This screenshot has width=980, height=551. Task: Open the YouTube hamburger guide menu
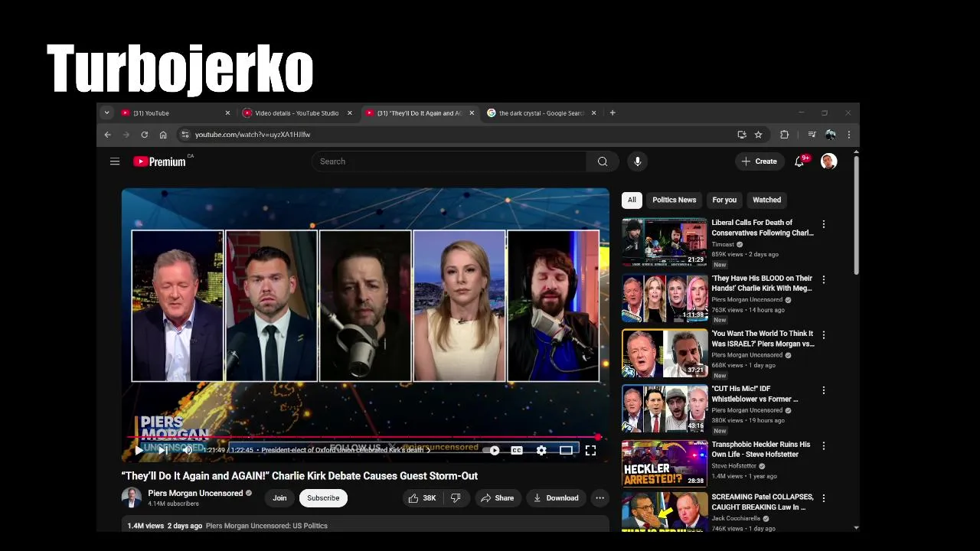pos(115,161)
